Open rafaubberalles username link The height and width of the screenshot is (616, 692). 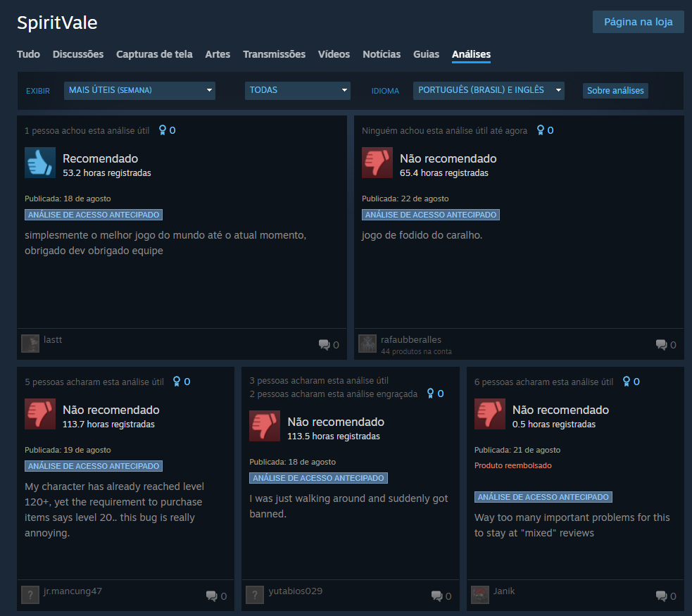(411, 340)
